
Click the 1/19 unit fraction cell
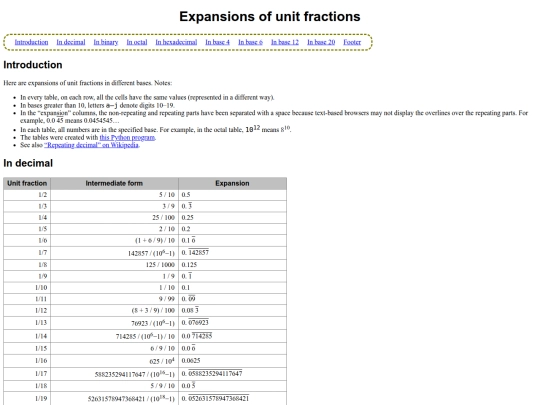pyautogui.click(x=27, y=398)
